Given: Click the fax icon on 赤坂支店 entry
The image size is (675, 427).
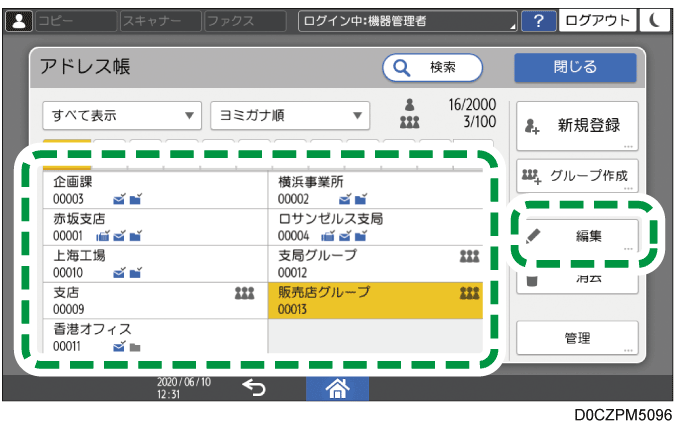Looking at the screenshot, I should point(103,235).
